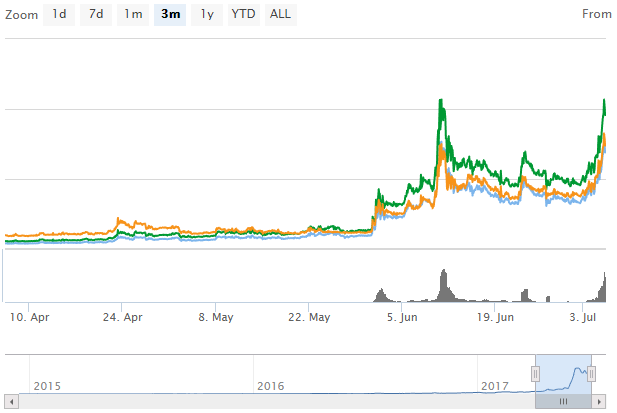
Task: Set zoom range to 1m
Action: 133,15
